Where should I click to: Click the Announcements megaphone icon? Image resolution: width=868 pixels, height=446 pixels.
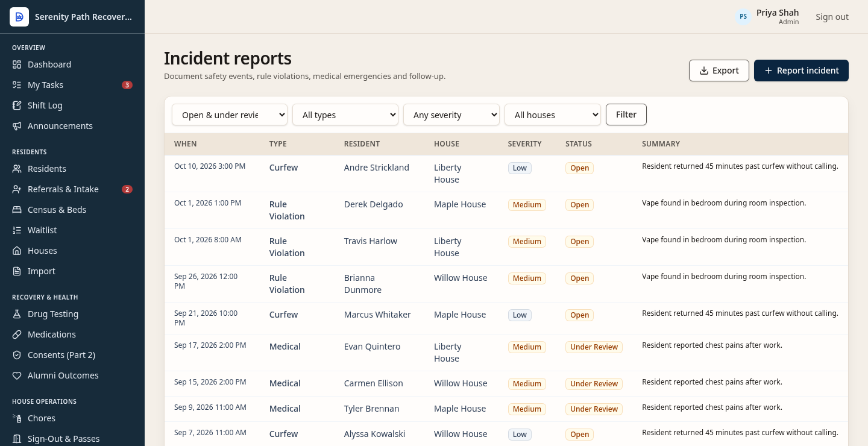(x=17, y=126)
